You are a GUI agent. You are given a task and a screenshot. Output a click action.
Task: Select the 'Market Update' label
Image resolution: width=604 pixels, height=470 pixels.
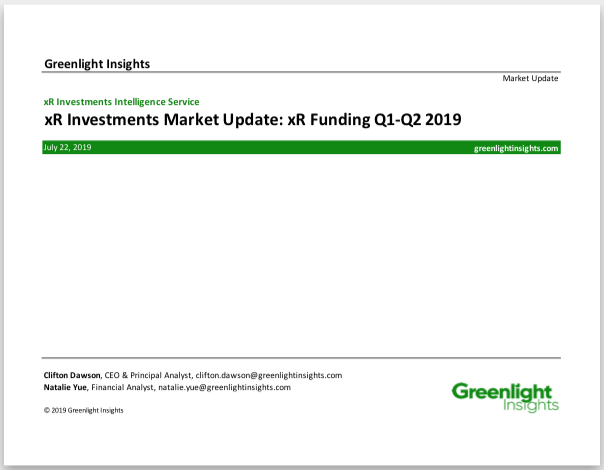[x=530, y=78]
